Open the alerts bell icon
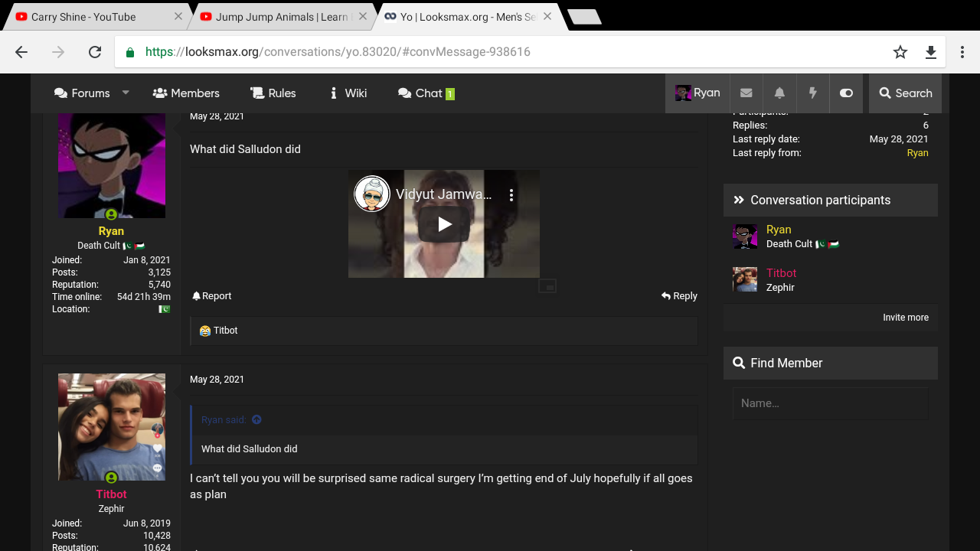This screenshot has height=551, width=980. point(779,93)
